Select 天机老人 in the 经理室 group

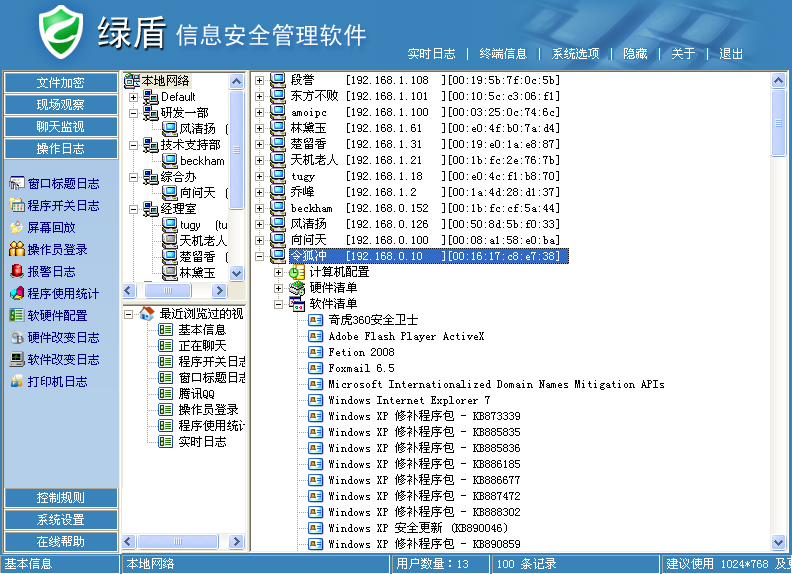coord(194,241)
